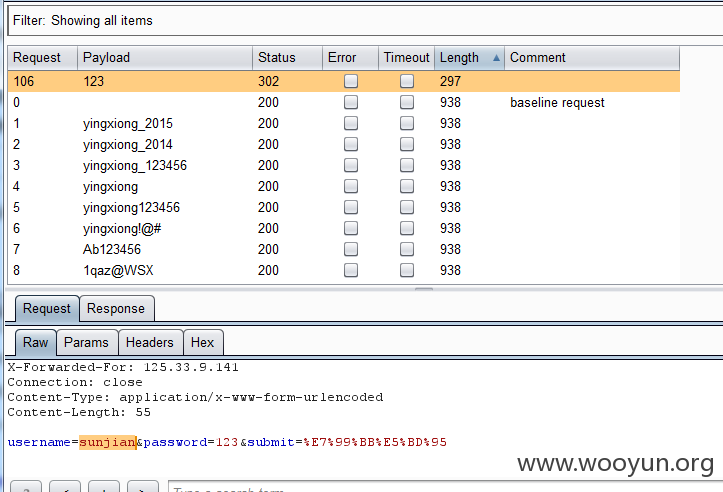The image size is (723, 492).
Task: Reverse the sort on the Length column header
Action: coord(469,58)
